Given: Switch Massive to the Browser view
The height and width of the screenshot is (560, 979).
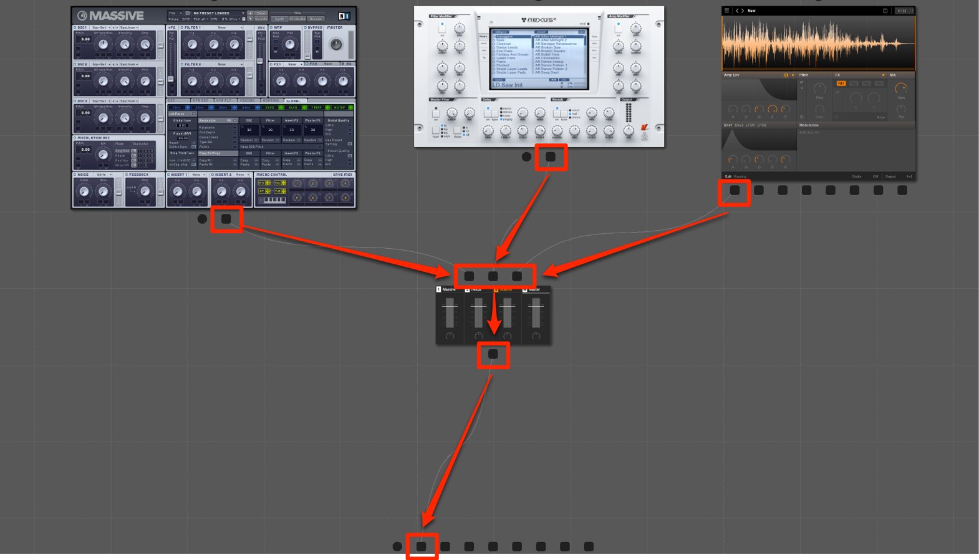Looking at the screenshot, I should tap(316, 19).
